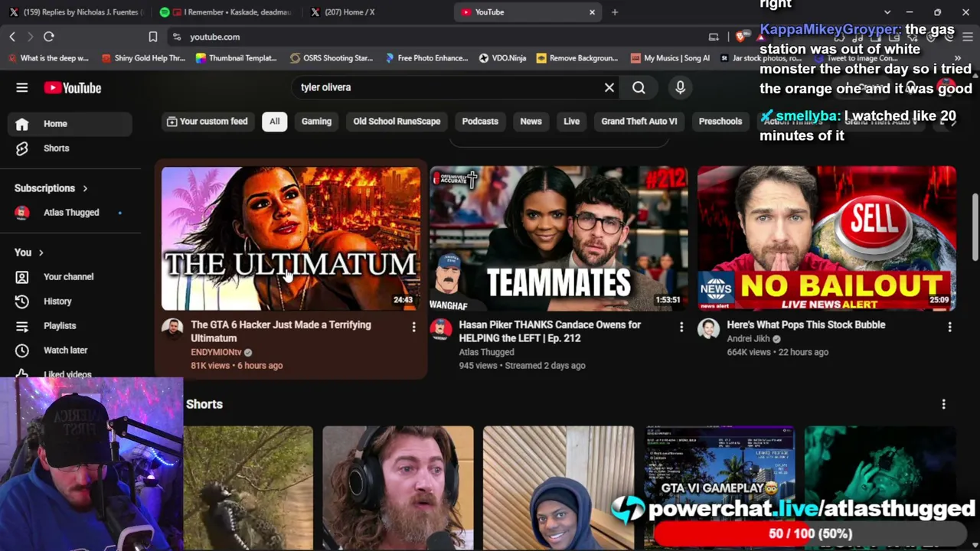
Task: Play the NO BAILOUT video thumbnail
Action: [x=827, y=238]
